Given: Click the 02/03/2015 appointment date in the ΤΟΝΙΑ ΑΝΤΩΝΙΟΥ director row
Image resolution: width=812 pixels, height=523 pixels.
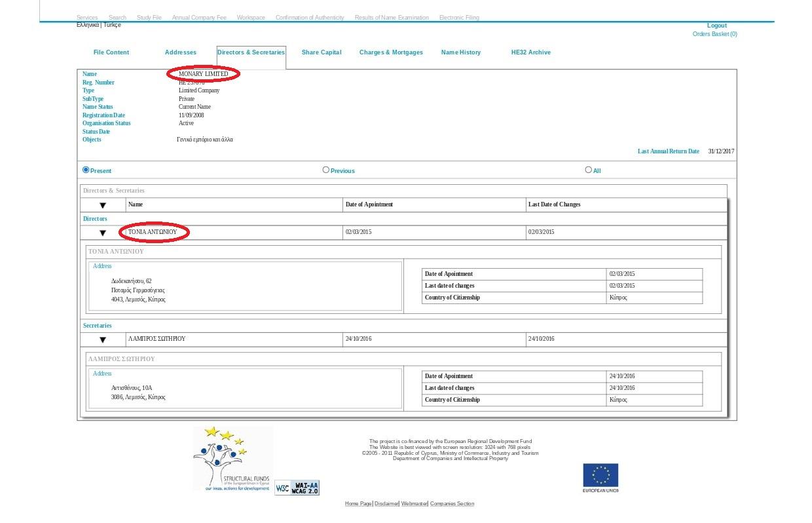Looking at the screenshot, I should (358, 232).
